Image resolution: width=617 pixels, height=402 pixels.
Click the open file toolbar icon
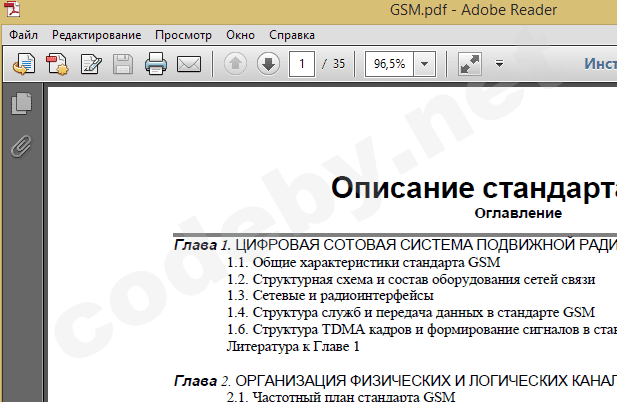pyautogui.click(x=23, y=65)
